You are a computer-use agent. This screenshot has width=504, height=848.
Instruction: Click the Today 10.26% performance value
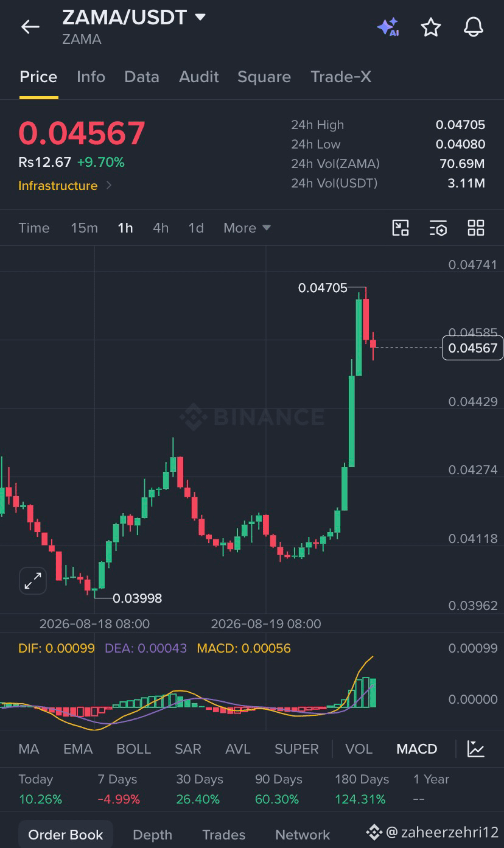coord(40,799)
